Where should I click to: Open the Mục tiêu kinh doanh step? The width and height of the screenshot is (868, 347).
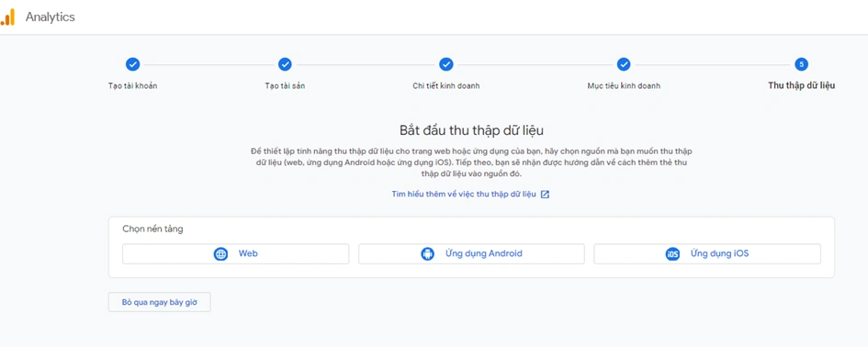(x=624, y=85)
